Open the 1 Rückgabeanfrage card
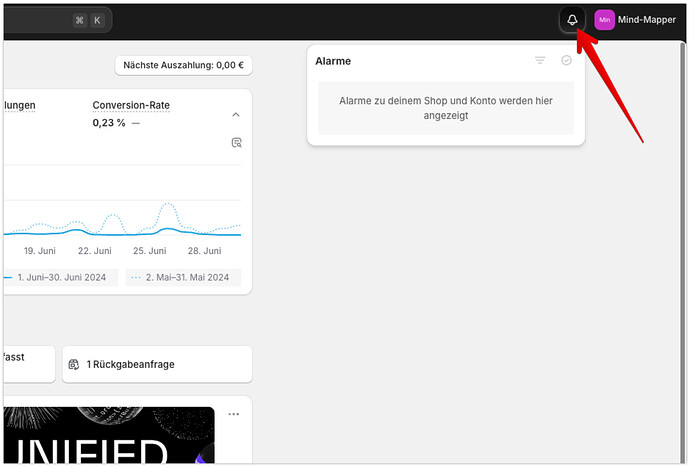This screenshot has width=690, height=467. tap(156, 364)
